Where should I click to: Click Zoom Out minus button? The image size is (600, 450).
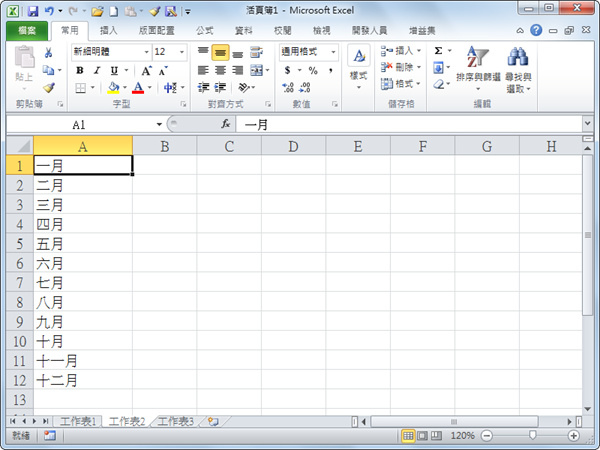(x=487, y=435)
